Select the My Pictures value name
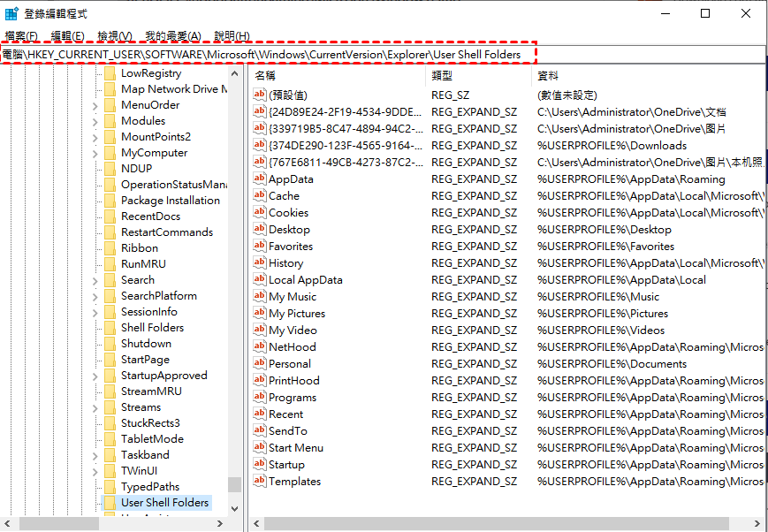 [x=297, y=314]
